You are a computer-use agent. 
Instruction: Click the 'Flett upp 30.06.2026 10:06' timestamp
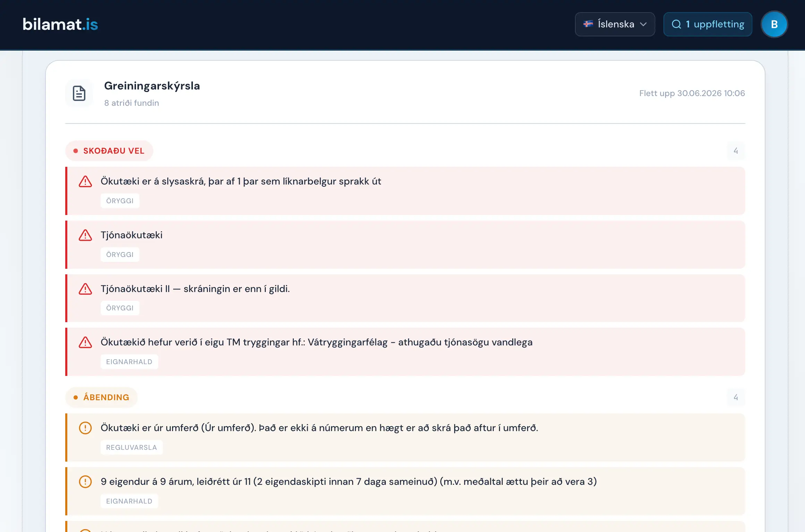coord(692,93)
